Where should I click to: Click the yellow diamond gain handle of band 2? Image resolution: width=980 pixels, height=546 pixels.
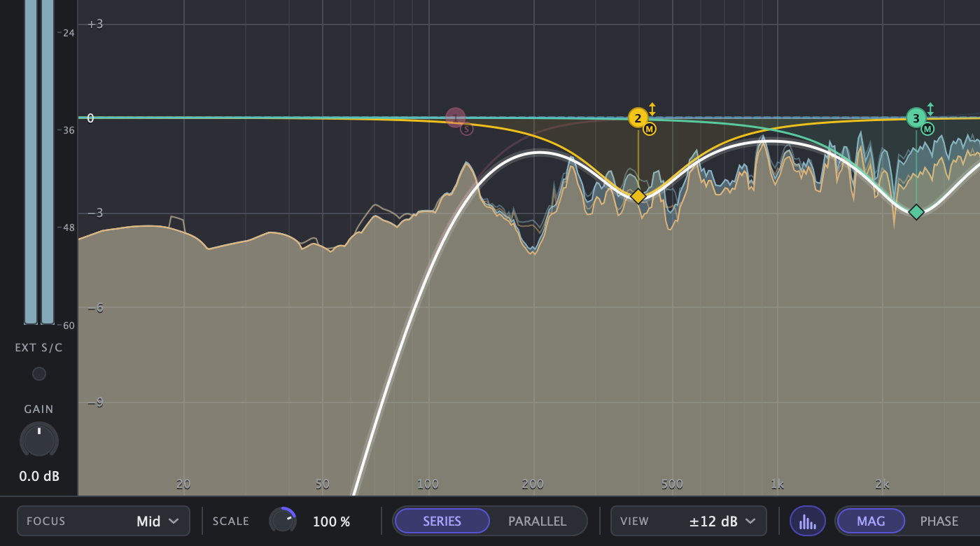coord(638,196)
